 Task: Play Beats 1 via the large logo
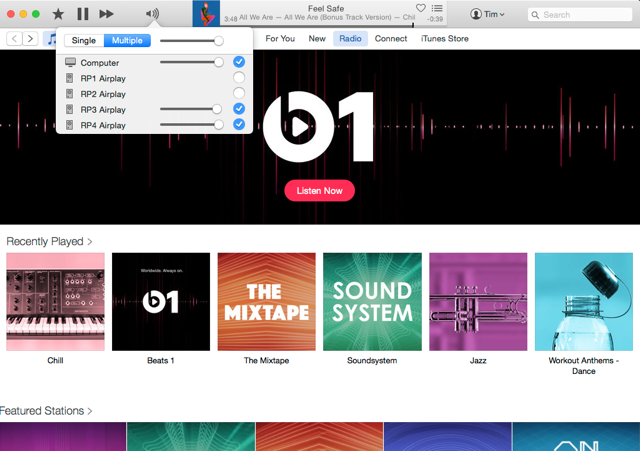(x=318, y=127)
